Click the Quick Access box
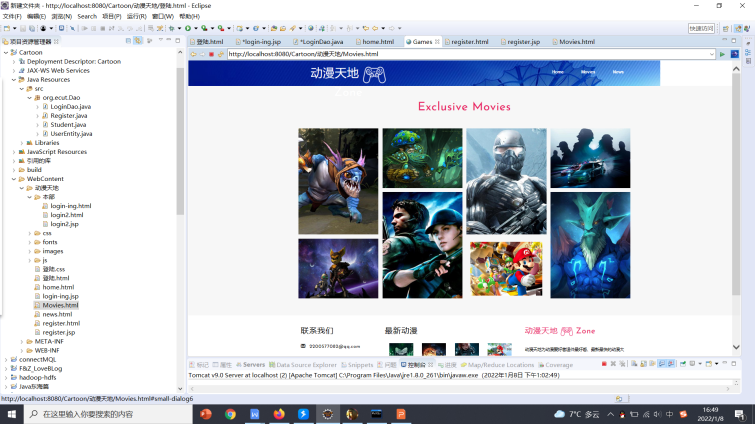755x425 pixels. pos(701,29)
